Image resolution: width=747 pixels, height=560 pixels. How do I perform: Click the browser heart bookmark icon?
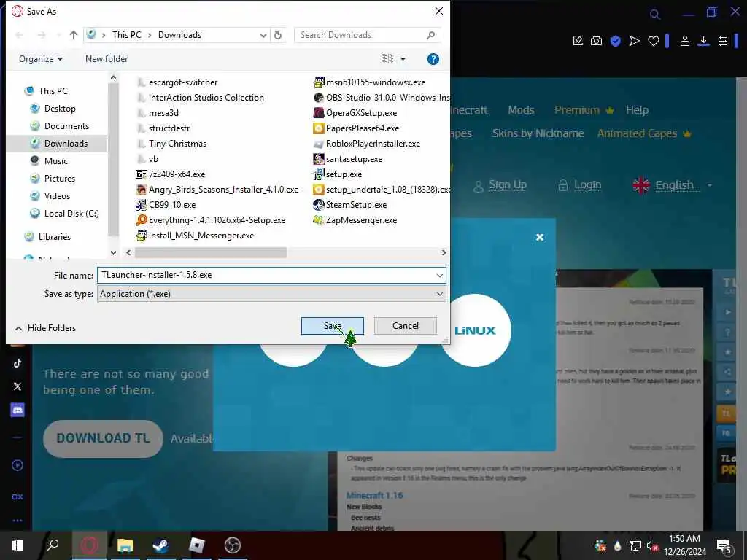click(653, 41)
